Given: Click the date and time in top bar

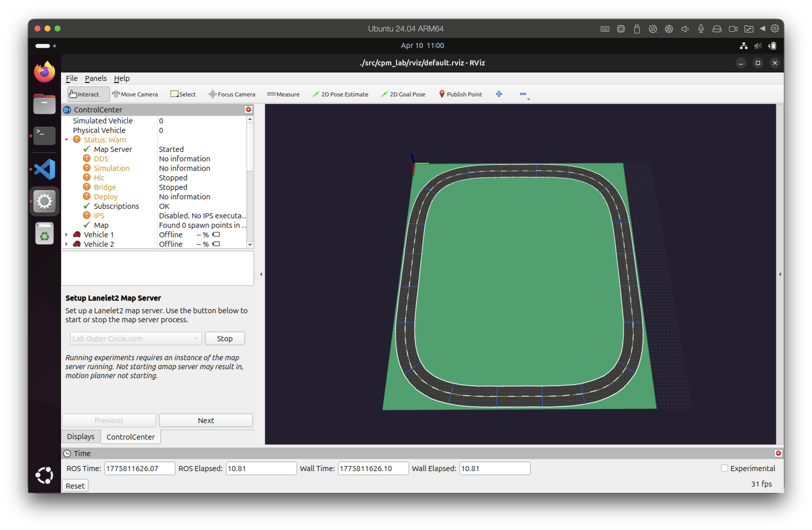Looking at the screenshot, I should (x=422, y=45).
